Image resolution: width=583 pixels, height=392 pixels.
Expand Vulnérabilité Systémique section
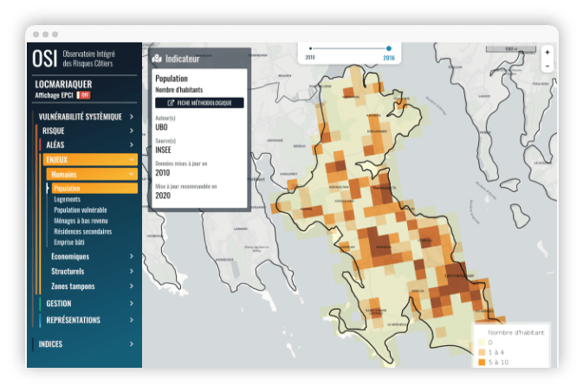(x=85, y=116)
